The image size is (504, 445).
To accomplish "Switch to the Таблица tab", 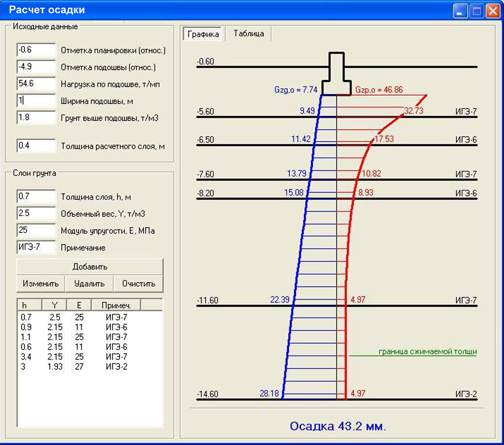I will click(x=249, y=34).
